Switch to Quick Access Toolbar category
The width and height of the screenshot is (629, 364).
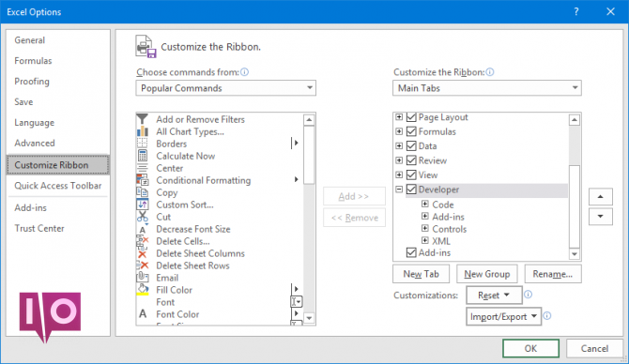58,186
